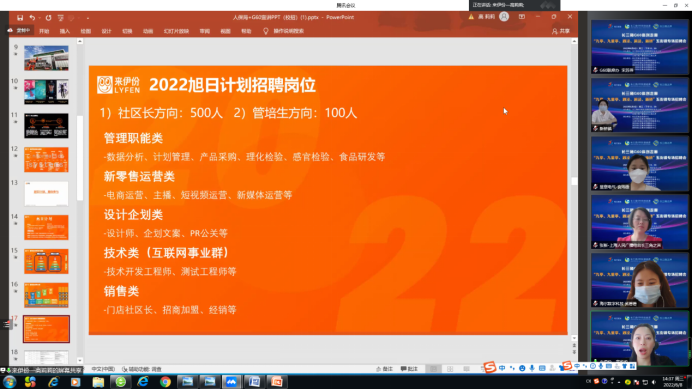Open the 开始 (Home) ribbon tab
Image resolution: width=693 pixels, height=390 pixels.
[x=44, y=31]
